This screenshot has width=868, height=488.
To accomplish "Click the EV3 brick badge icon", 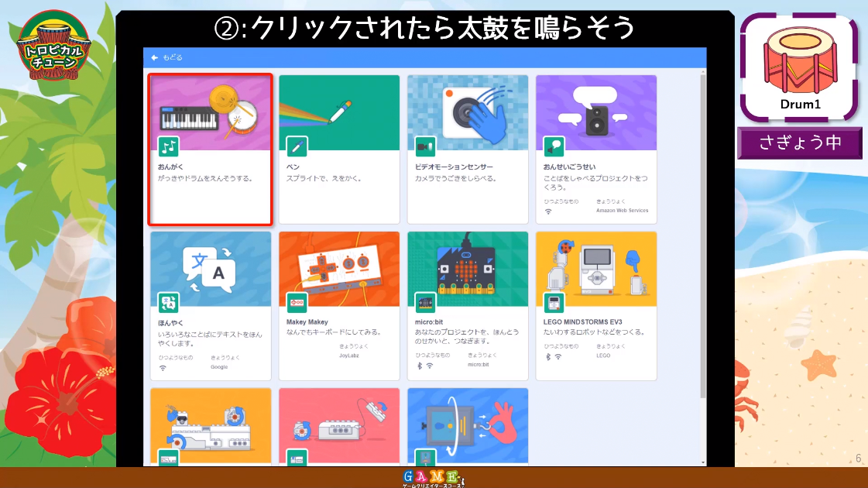I will tap(554, 303).
